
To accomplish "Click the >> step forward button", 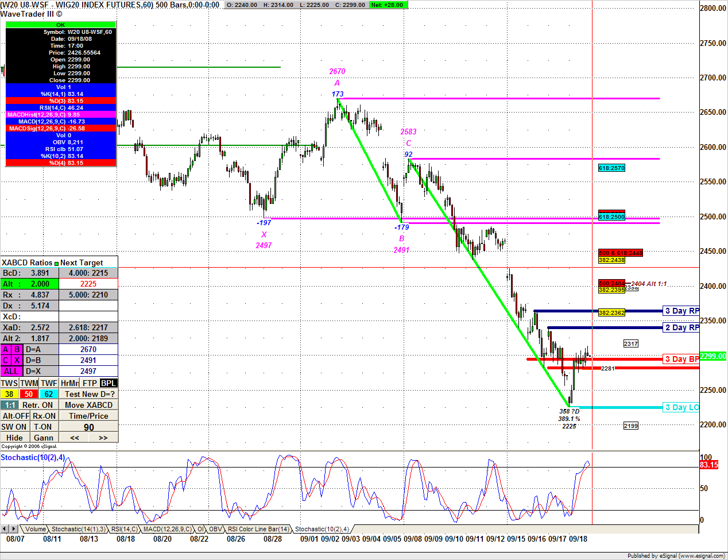I will click(103, 438).
